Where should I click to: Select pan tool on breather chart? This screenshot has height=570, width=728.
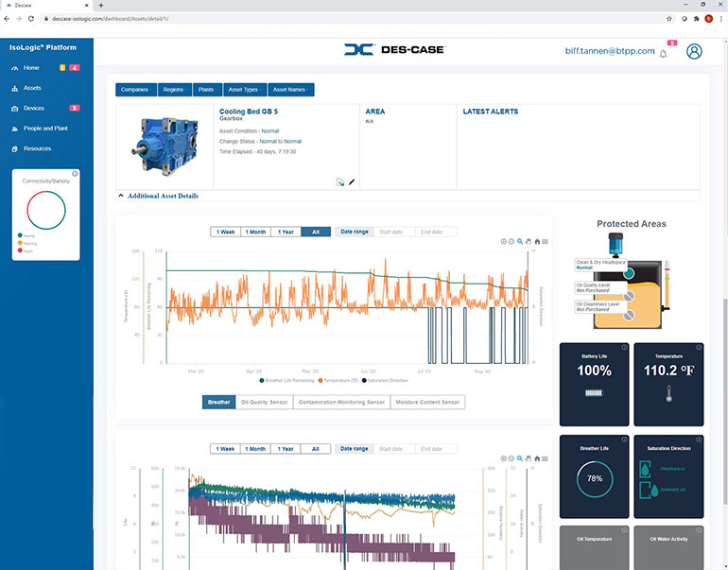coord(529,241)
